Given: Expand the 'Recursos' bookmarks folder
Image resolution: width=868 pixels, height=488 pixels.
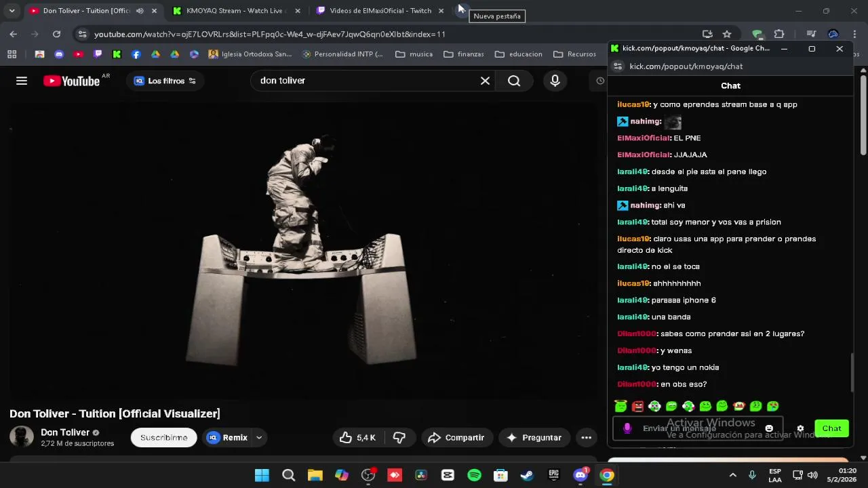Looking at the screenshot, I should [574, 54].
